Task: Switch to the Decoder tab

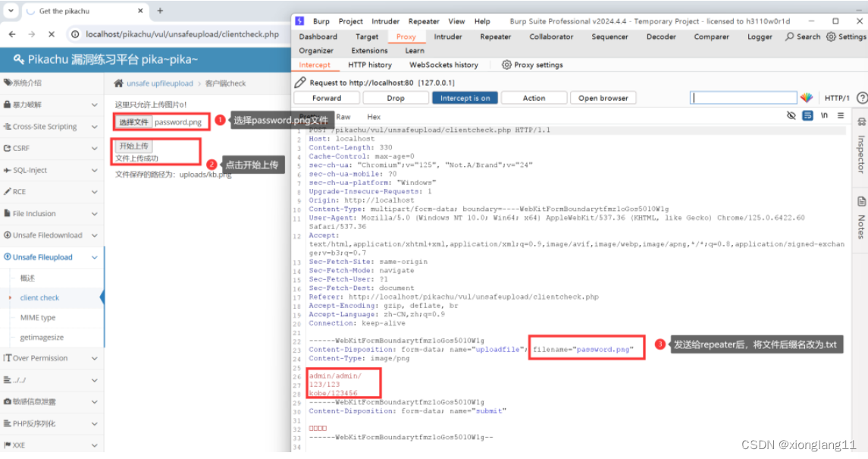Action: coord(662,36)
